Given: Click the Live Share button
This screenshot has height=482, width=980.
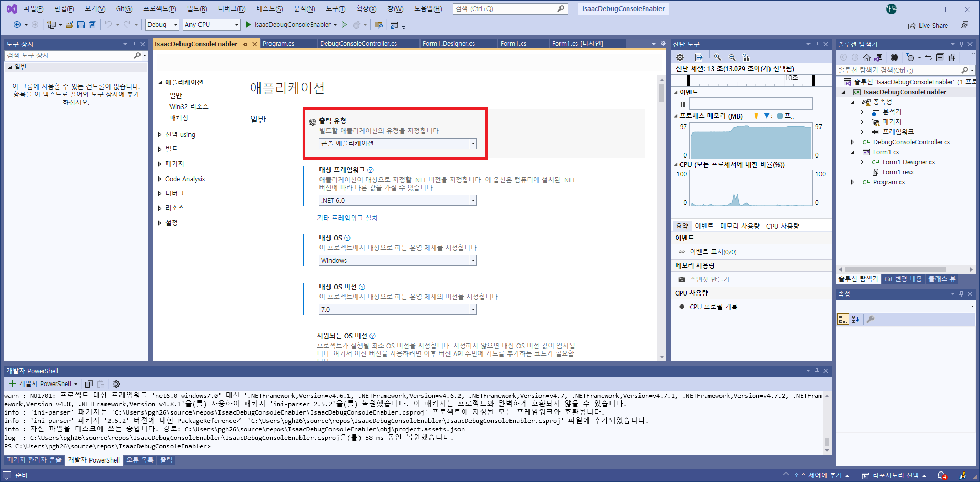Looking at the screenshot, I should 928,25.
